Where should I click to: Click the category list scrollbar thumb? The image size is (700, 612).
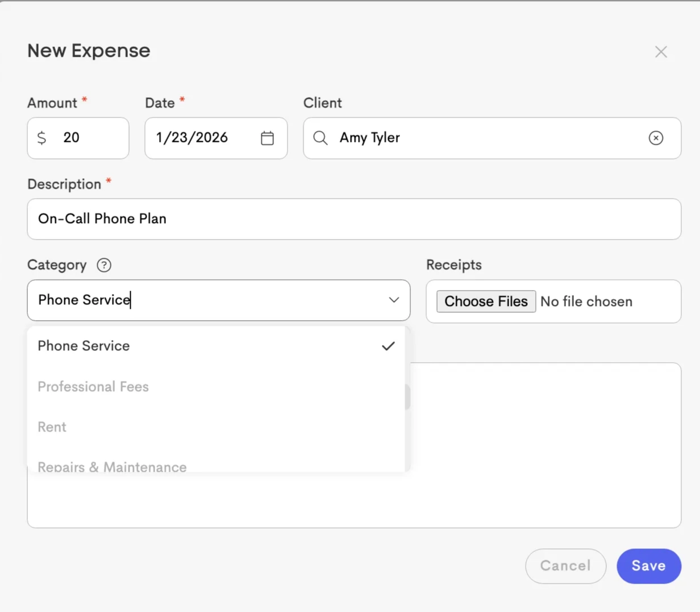(407, 397)
